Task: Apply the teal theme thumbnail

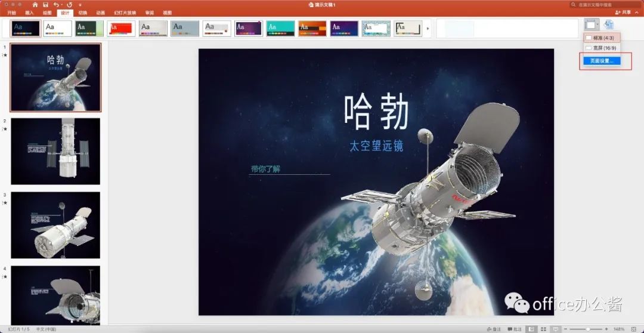Action: click(x=280, y=29)
